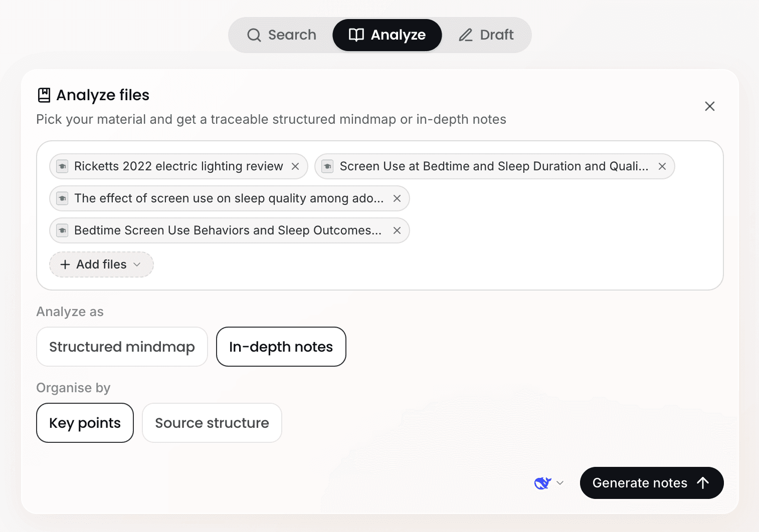The height and width of the screenshot is (532, 759).
Task: Organise by Key points
Action: (x=85, y=423)
